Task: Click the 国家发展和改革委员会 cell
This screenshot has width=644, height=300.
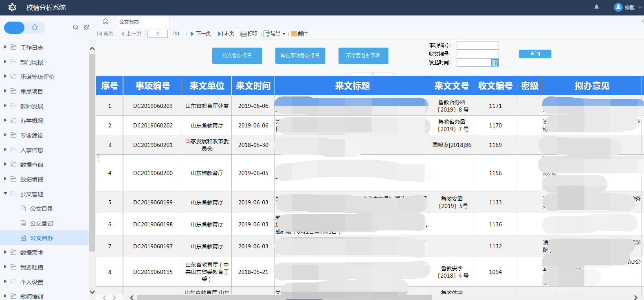Action: tap(207, 145)
